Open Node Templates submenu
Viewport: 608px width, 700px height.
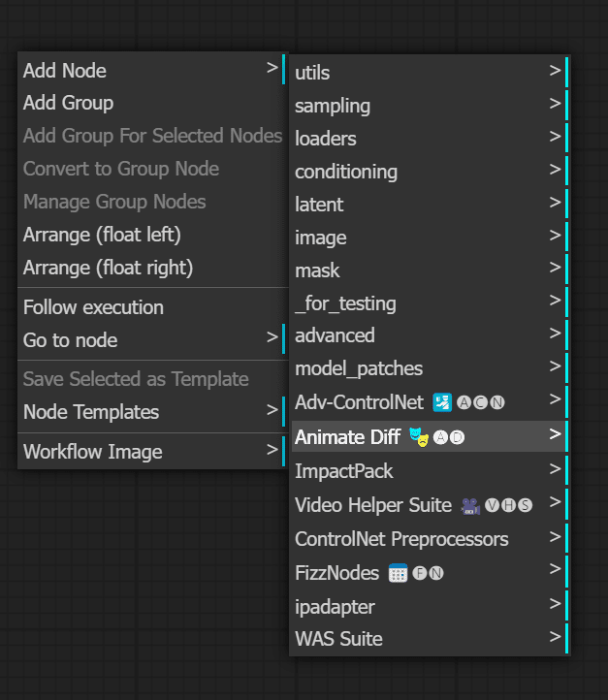[x=152, y=412]
